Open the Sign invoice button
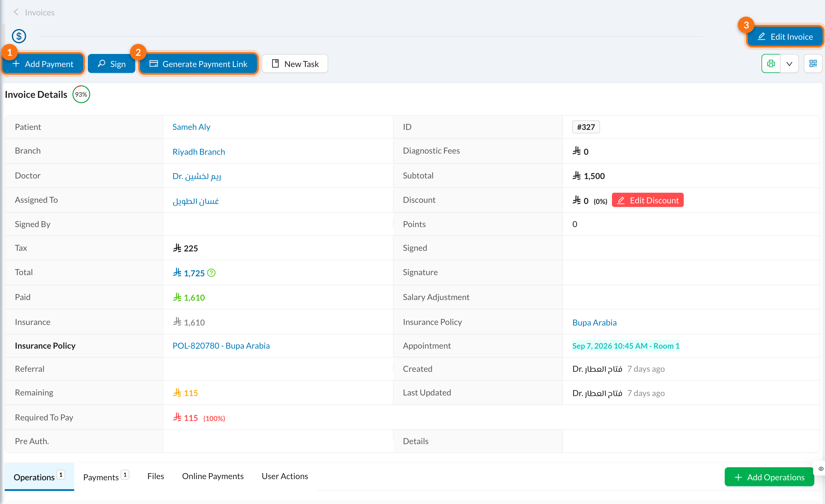 (112, 63)
